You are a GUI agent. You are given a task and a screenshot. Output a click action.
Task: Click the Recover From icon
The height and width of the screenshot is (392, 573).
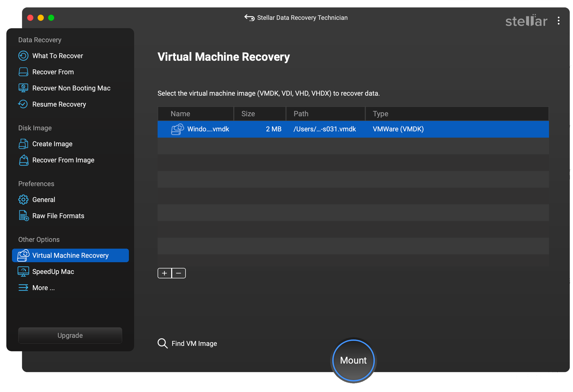pos(23,72)
